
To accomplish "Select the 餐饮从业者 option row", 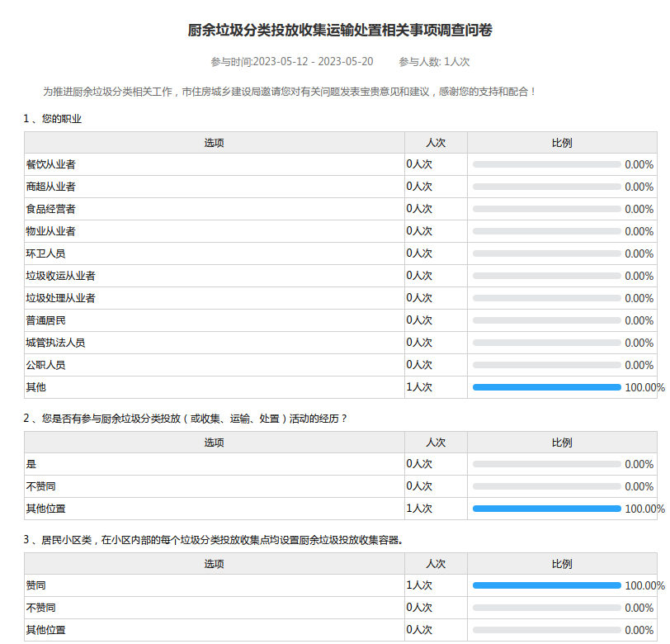I will pos(51,164).
